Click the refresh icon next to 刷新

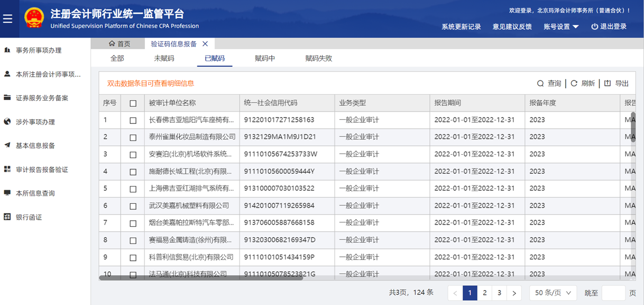[574, 84]
